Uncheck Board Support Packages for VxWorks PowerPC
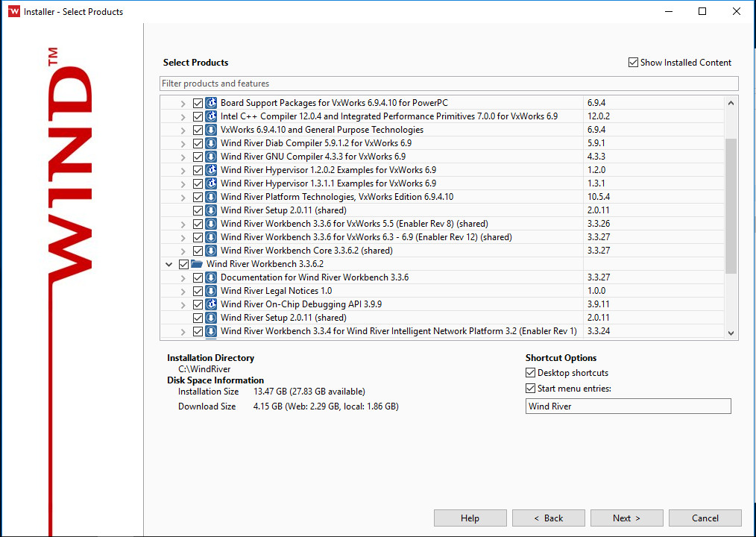The width and height of the screenshot is (756, 537). click(198, 103)
